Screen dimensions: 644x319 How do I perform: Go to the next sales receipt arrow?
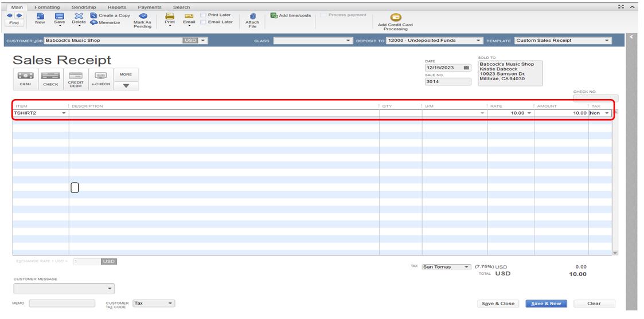tap(19, 15)
